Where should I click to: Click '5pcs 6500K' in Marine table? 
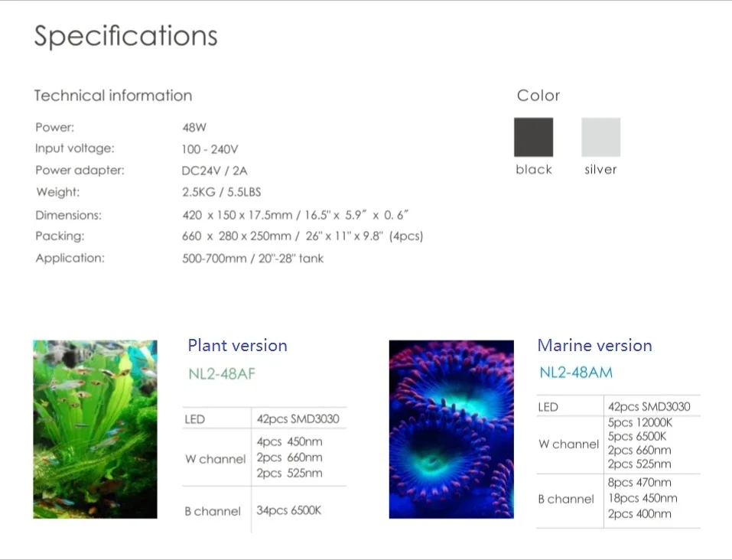pos(636,436)
